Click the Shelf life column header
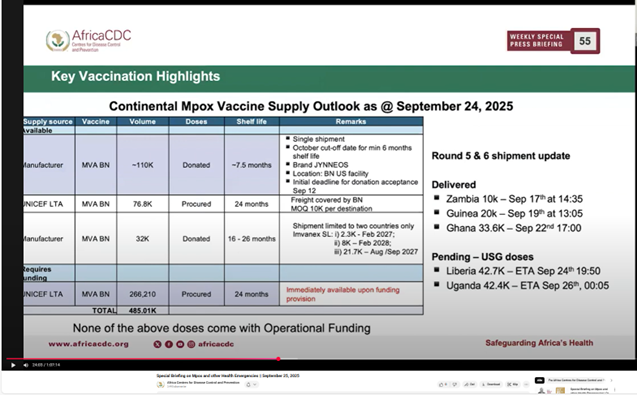The width and height of the screenshot is (637, 395). (x=251, y=121)
